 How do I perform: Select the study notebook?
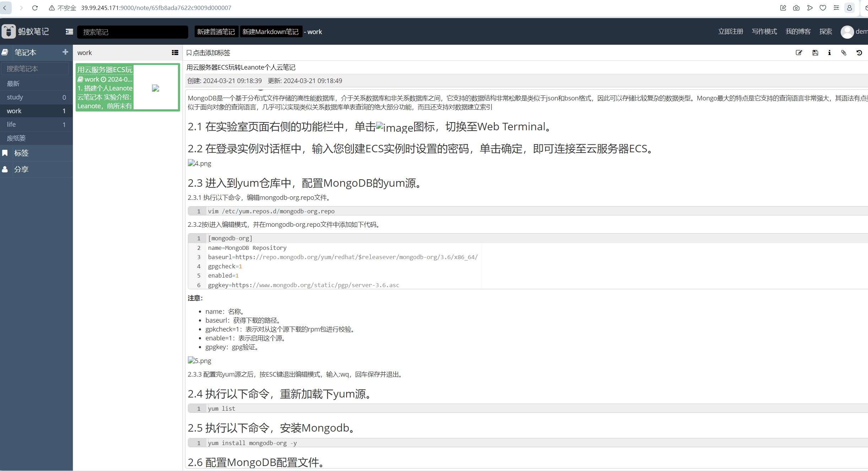15,97
